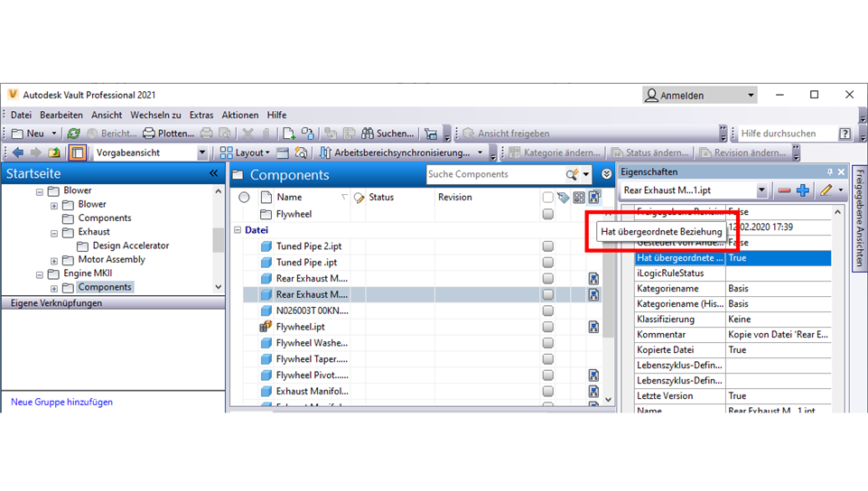Click search icon in Suche Components box

[x=571, y=175]
